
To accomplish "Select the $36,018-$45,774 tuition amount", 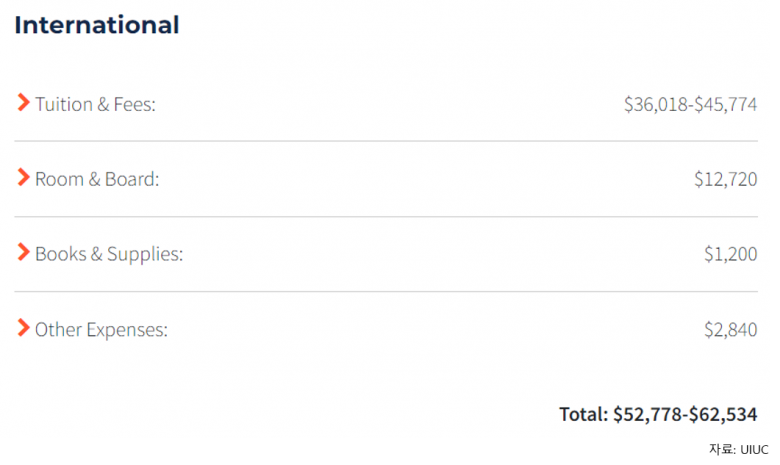I will tap(690, 103).
